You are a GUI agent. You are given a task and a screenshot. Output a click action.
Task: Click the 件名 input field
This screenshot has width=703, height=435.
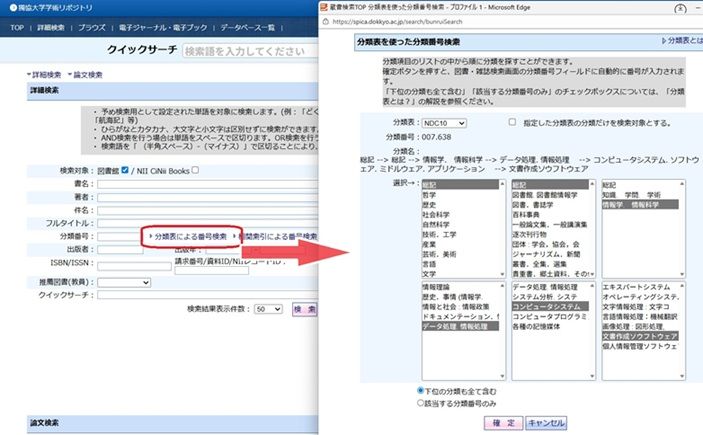(x=208, y=210)
